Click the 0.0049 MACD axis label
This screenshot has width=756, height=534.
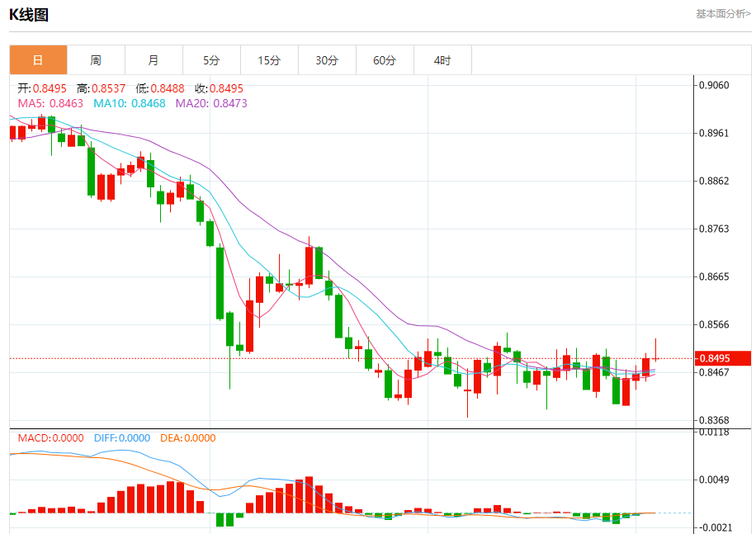coord(714,480)
